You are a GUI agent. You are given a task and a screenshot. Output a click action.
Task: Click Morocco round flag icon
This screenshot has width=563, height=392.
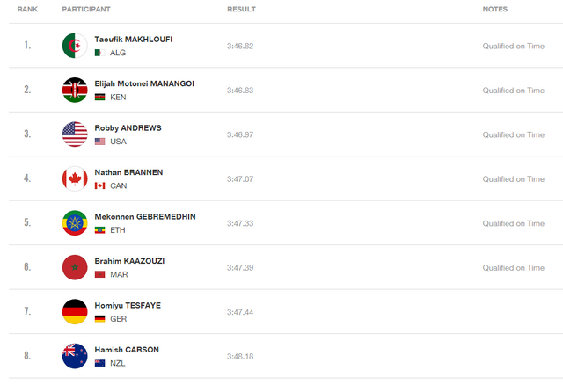pyautogui.click(x=75, y=267)
